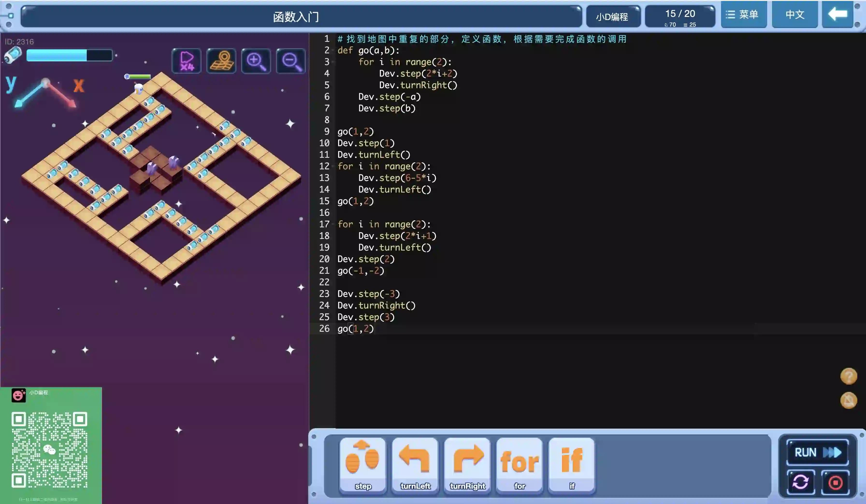The width and height of the screenshot is (866, 504).
Task: Go back with the white arrow button
Action: point(837,14)
